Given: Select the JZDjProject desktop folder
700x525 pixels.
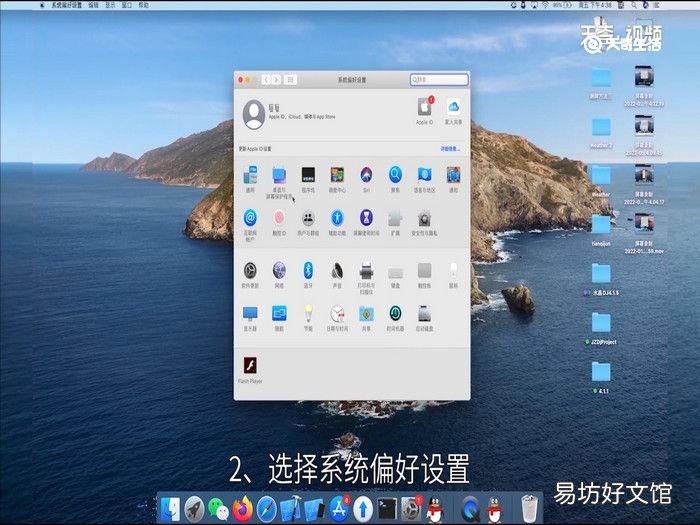Looking at the screenshot, I should (x=601, y=329).
